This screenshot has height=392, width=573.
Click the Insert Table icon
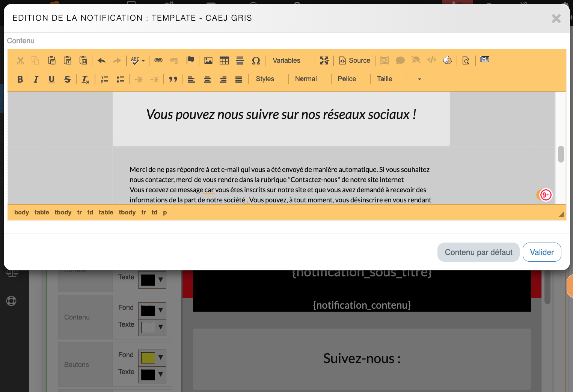[x=224, y=60]
